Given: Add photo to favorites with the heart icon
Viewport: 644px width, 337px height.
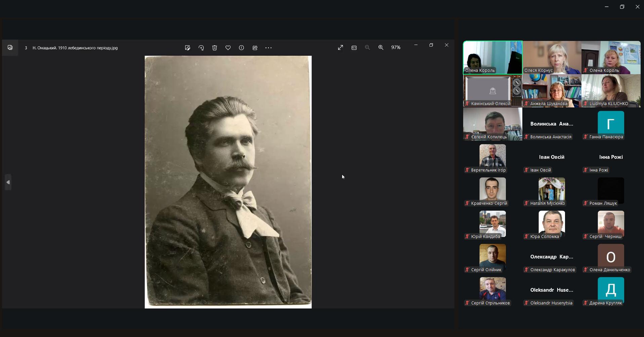Looking at the screenshot, I should pos(228,48).
